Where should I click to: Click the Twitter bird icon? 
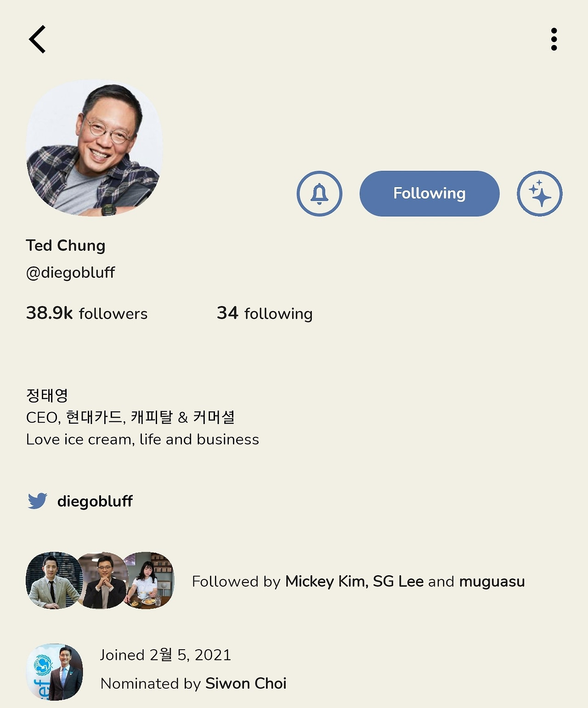[37, 501]
